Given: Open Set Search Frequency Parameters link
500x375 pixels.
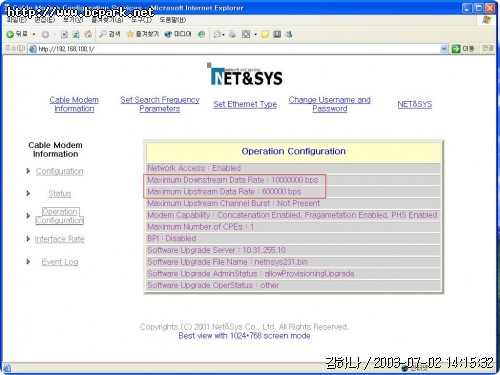Looking at the screenshot, I should click(160, 104).
